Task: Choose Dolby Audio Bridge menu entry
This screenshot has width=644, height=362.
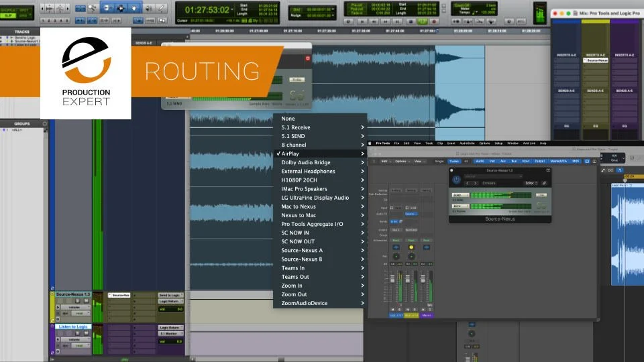Action: [320, 162]
